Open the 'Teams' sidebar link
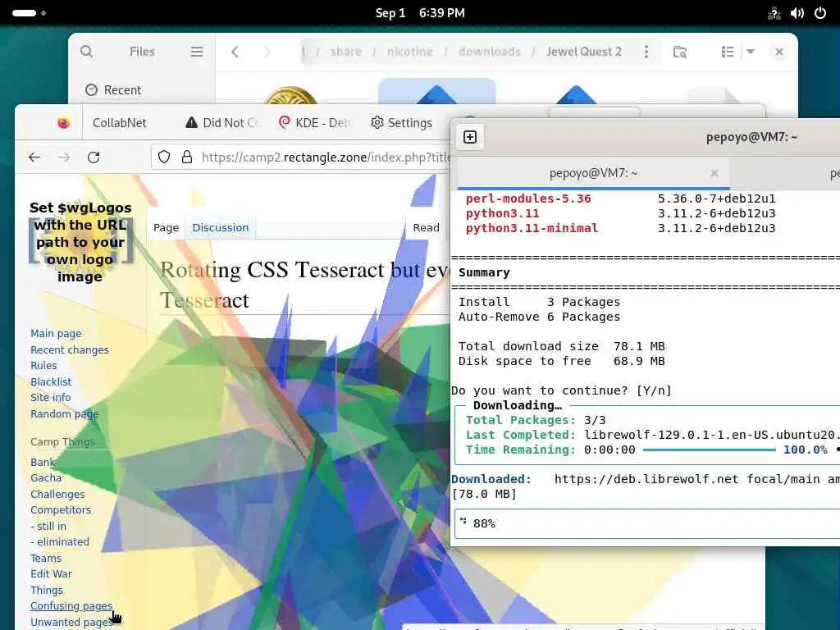 point(46,558)
